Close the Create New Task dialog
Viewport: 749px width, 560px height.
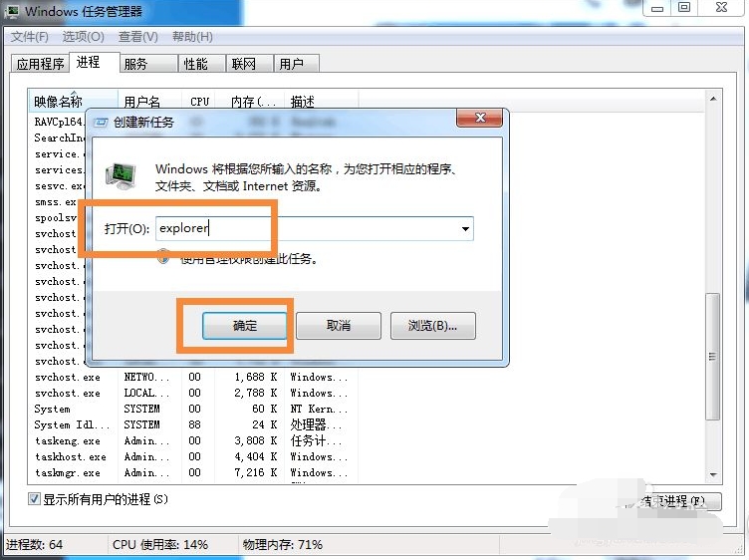(477, 121)
